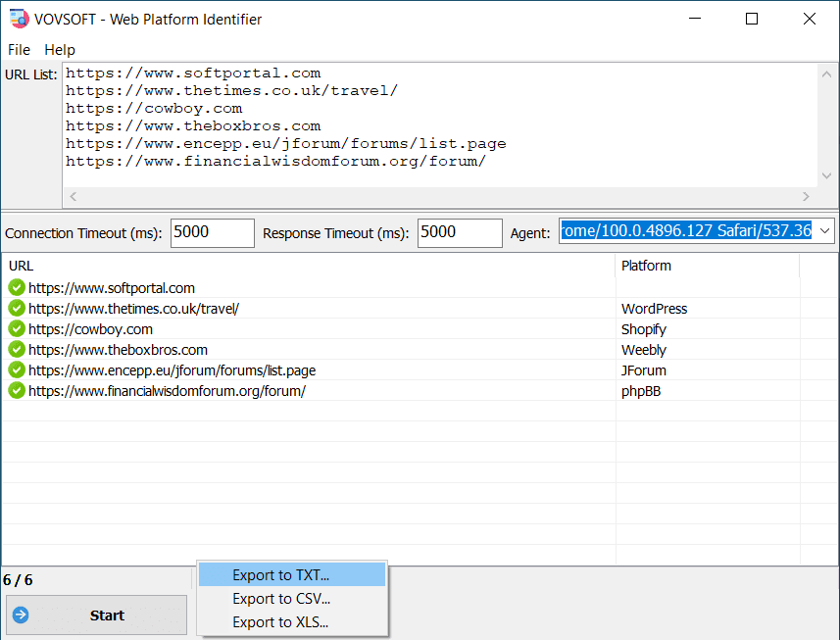Focus the Response Timeout field
Screen dimensions: 840x640
coord(459,233)
